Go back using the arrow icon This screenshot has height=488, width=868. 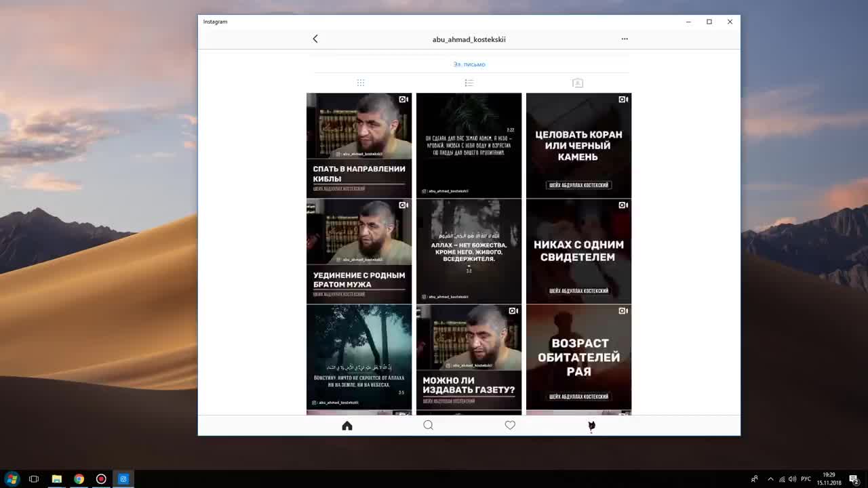point(315,39)
